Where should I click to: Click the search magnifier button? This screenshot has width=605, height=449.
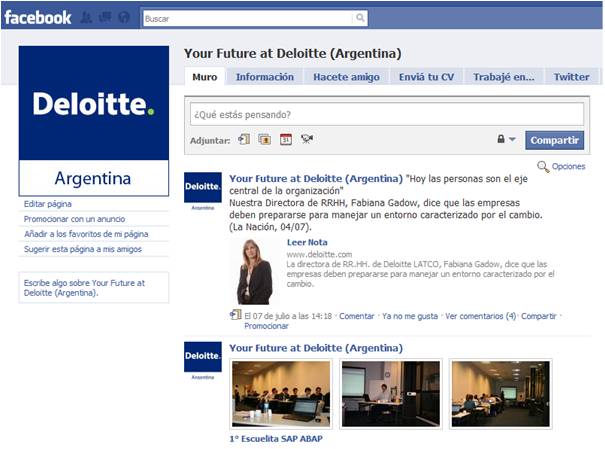pos(360,18)
